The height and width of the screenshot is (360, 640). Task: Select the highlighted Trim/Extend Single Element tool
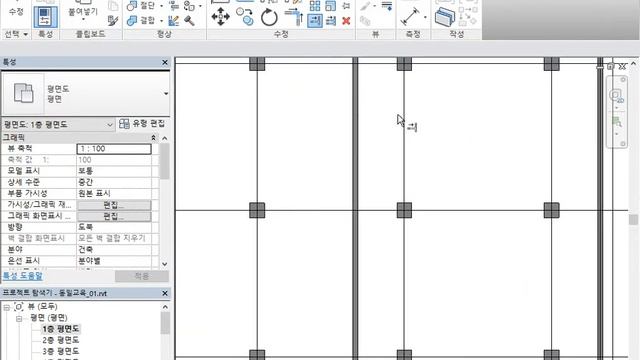[315, 20]
